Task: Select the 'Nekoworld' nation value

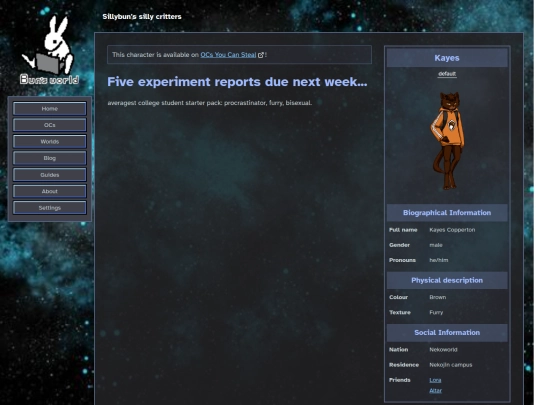Action: coord(443,350)
